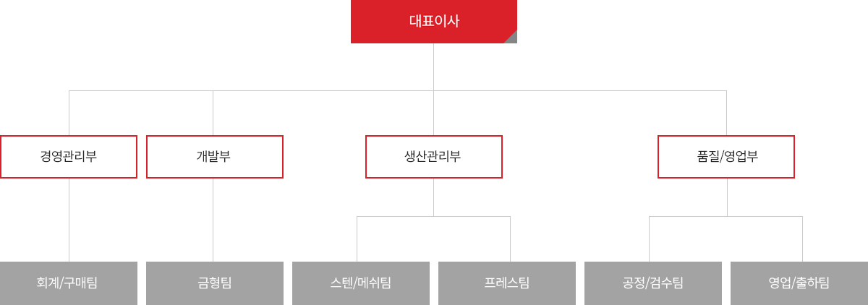Screen dimensions: 868x305
Task: Open the 품질/영업부 department box
Action: pos(726,157)
